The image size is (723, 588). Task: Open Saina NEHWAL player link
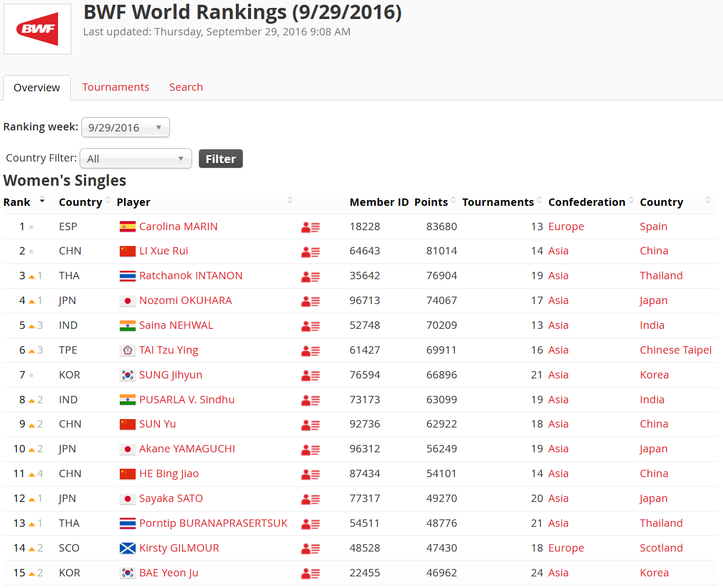click(176, 325)
